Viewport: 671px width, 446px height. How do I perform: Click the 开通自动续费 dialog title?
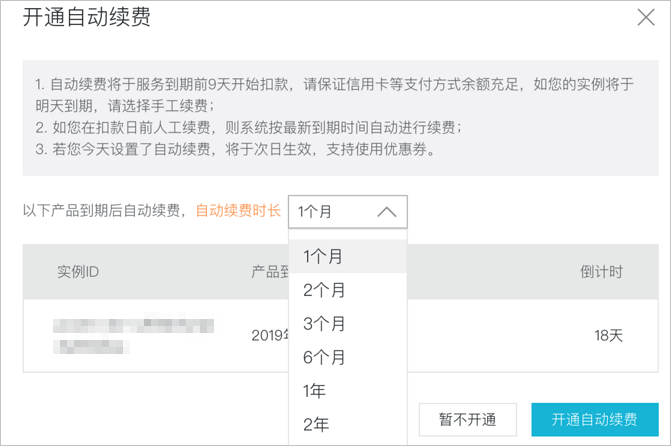pyautogui.click(x=86, y=18)
